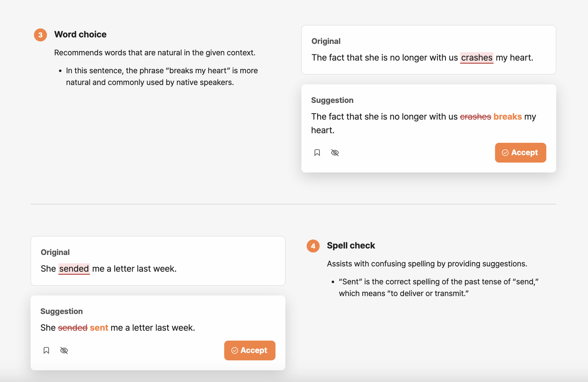Click the orange replacement word 'breaks'
The height and width of the screenshot is (382, 588).
coord(507,117)
